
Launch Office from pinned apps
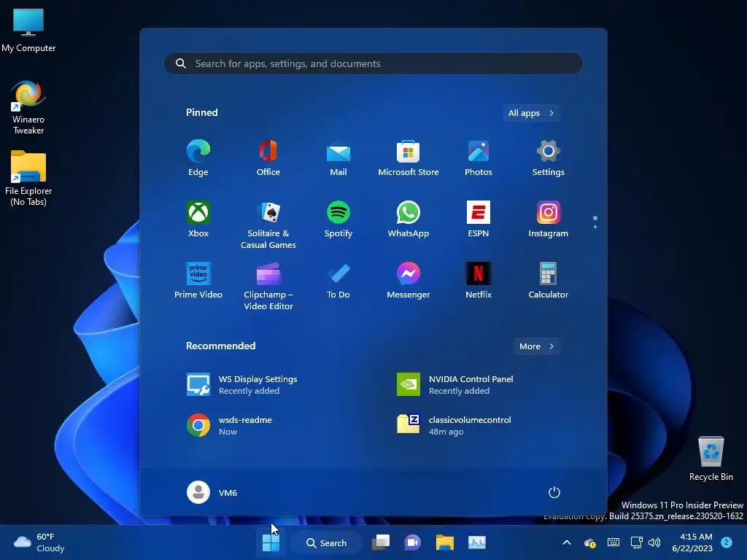(x=268, y=158)
